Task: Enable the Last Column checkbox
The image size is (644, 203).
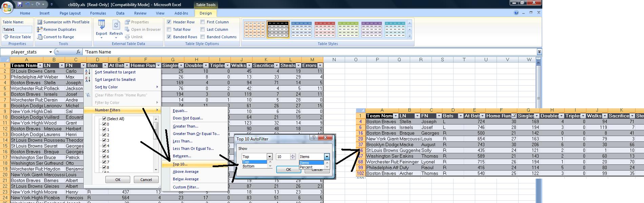Action: point(202,29)
